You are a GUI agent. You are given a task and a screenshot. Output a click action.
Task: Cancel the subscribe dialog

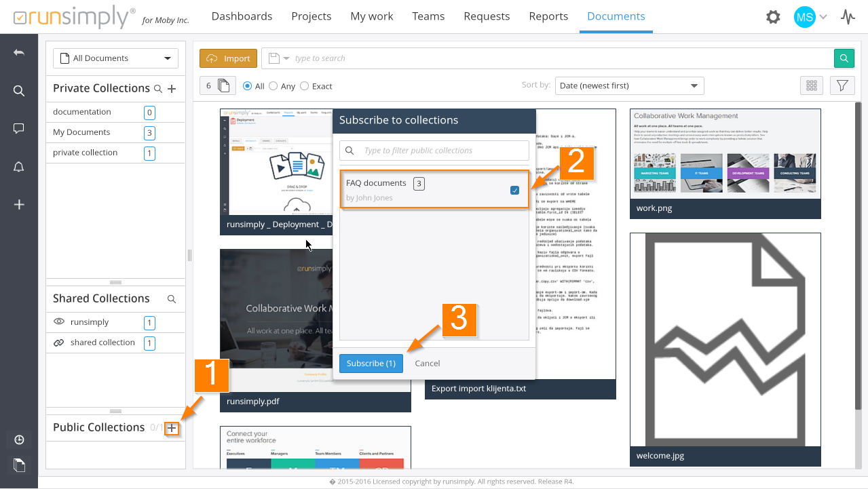click(x=428, y=364)
